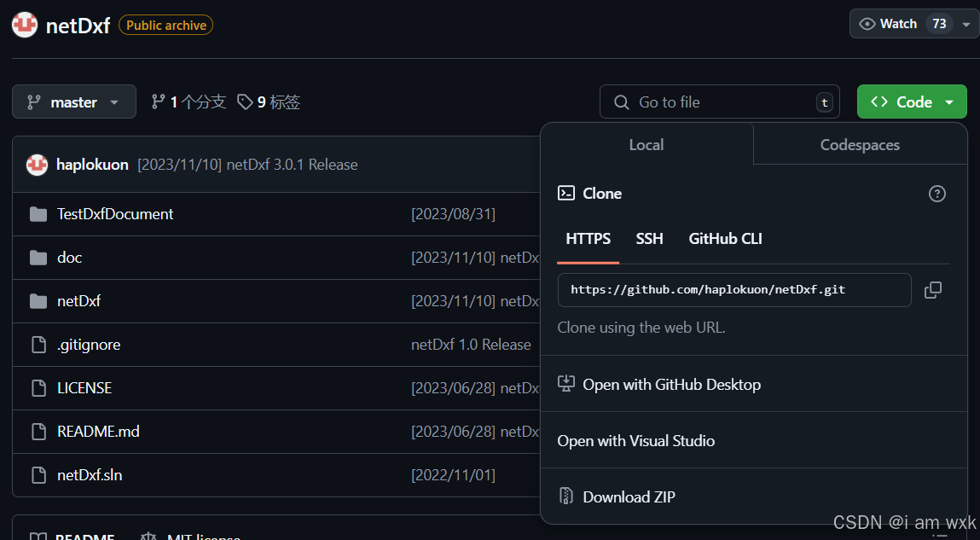
Task: Click the Watch button
Action: 914,24
